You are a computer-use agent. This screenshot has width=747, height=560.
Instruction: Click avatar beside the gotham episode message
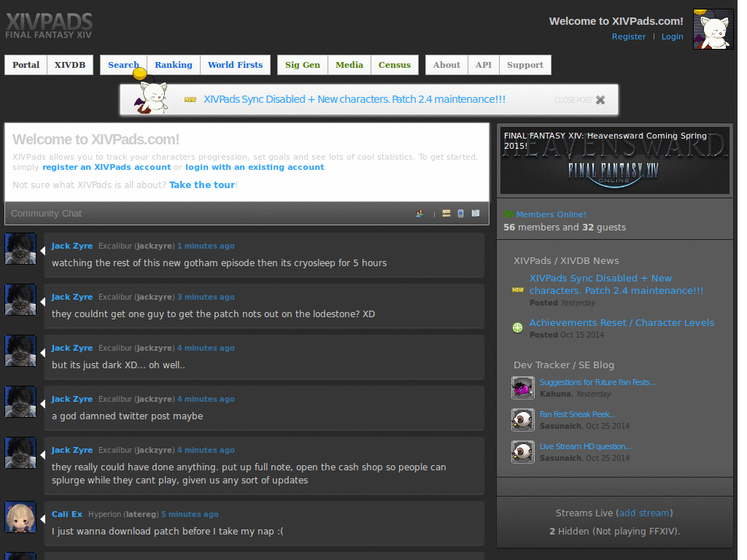point(20,249)
